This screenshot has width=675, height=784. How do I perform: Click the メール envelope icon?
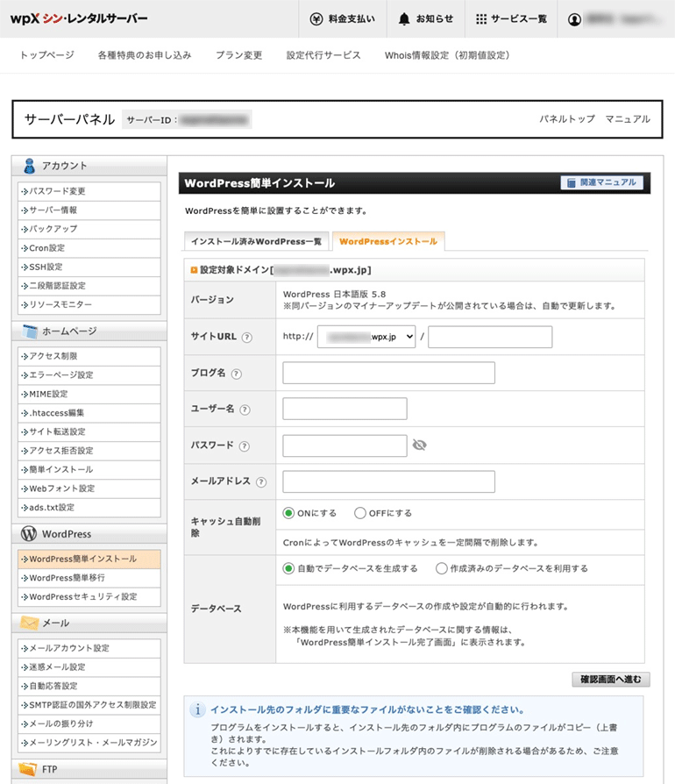[30, 623]
